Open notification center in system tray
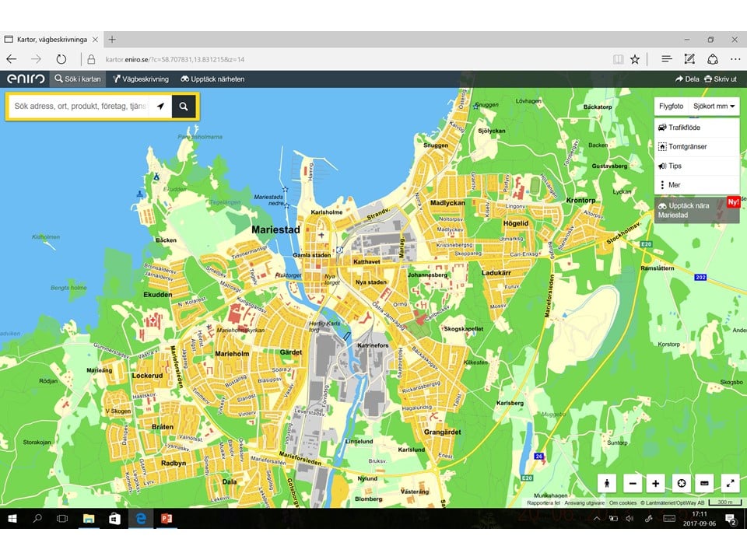Screen dimensions: 747x560 pyautogui.click(x=731, y=519)
